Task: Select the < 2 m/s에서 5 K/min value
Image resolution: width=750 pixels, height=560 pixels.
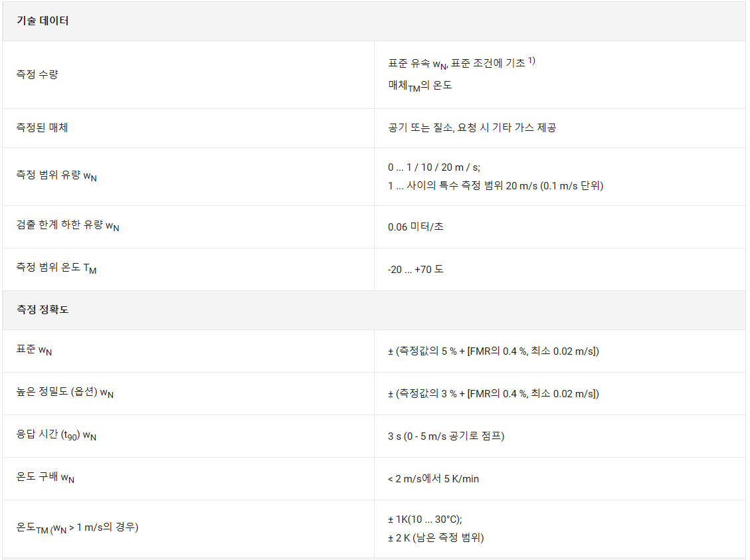Action: point(433,479)
